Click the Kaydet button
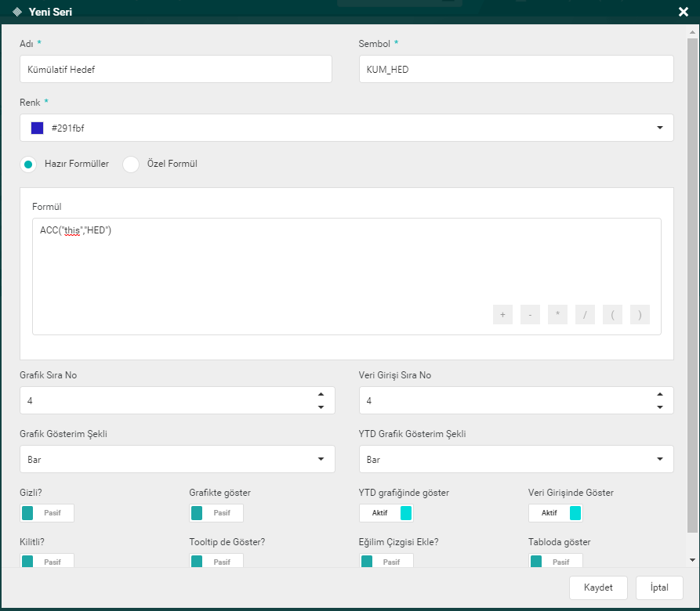Image resolution: width=700 pixels, height=611 pixels. [598, 587]
